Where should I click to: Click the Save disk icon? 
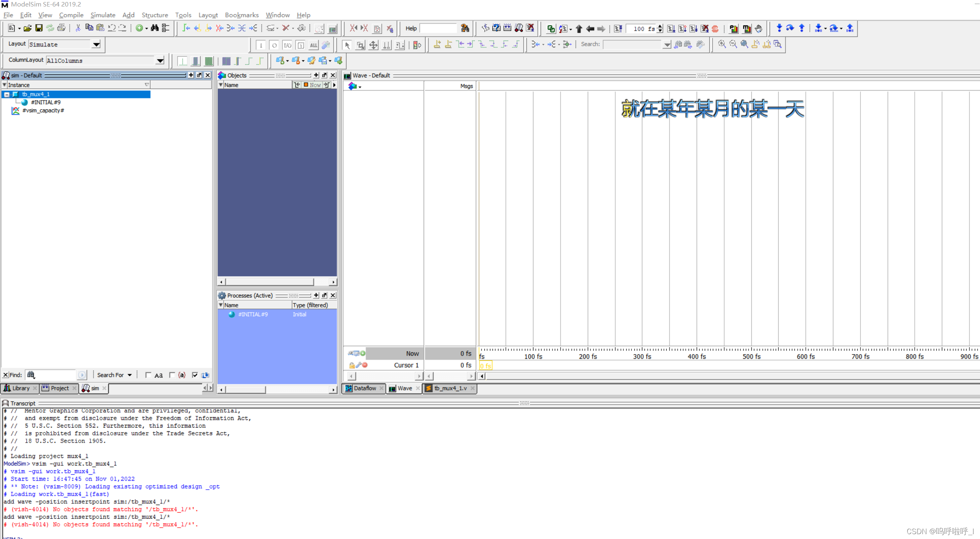pos(39,28)
